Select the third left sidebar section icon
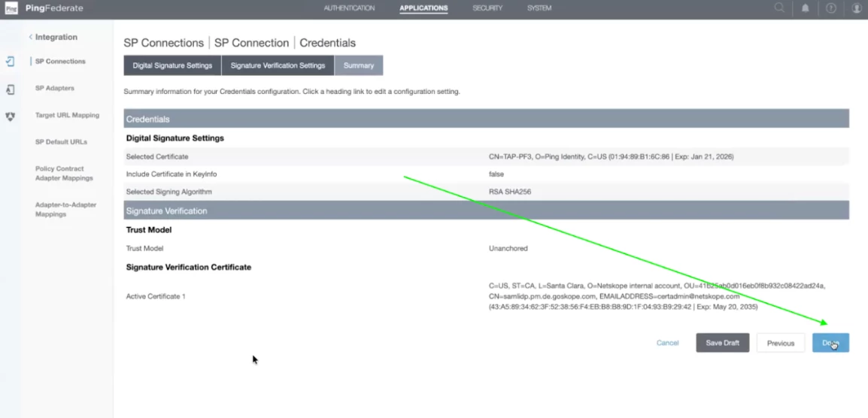 point(10,117)
